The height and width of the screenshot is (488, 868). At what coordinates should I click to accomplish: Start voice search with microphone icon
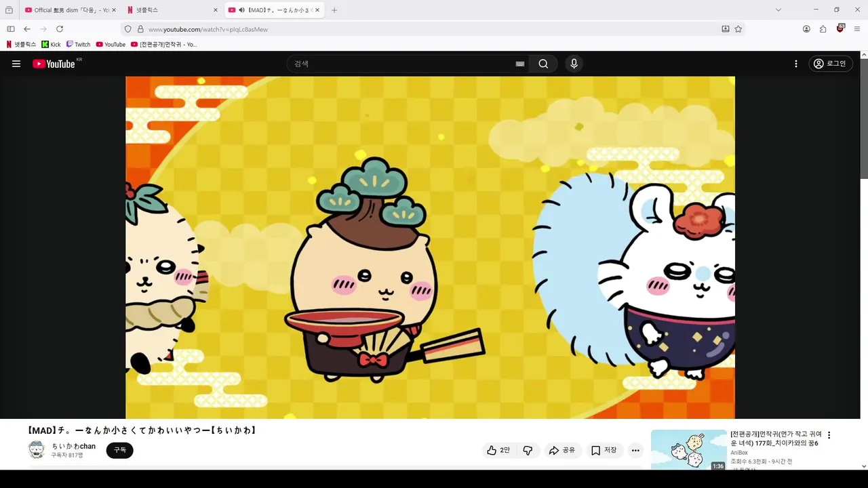[x=574, y=64]
